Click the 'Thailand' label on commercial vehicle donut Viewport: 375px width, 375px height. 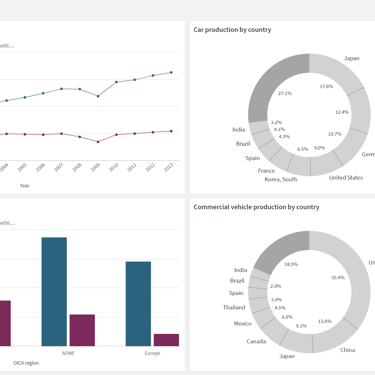(234, 307)
